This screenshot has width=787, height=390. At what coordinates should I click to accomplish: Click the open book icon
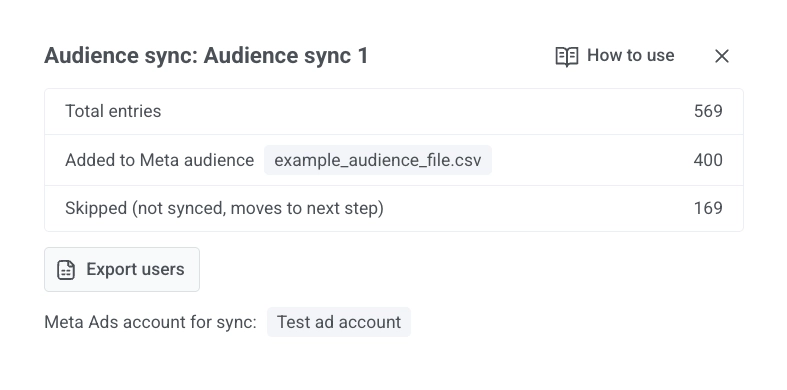(567, 56)
